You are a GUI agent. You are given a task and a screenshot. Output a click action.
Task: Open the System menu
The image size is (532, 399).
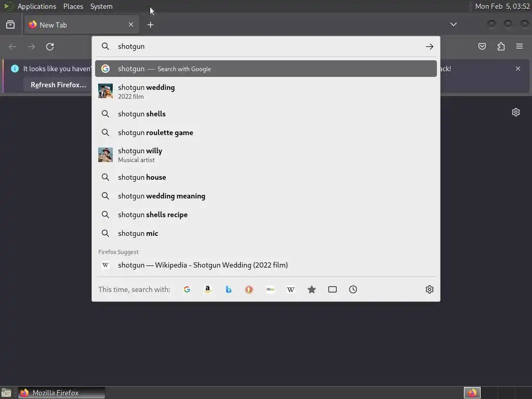point(101,6)
